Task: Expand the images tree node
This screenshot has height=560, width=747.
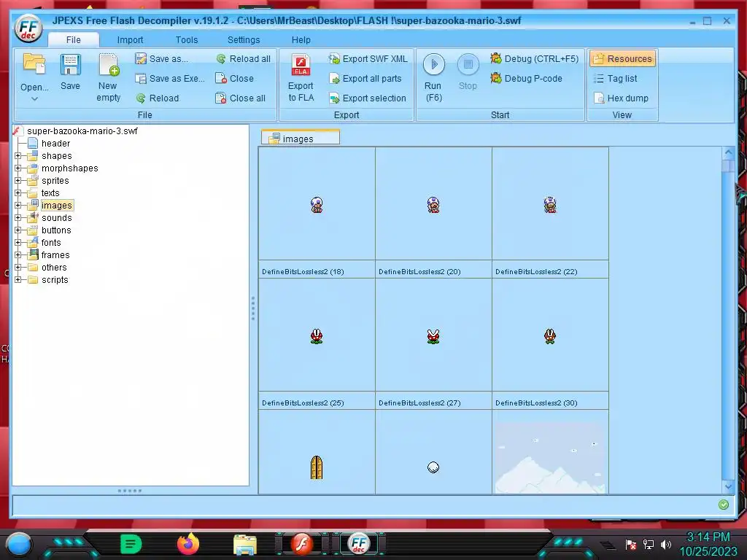Action: pos(18,205)
